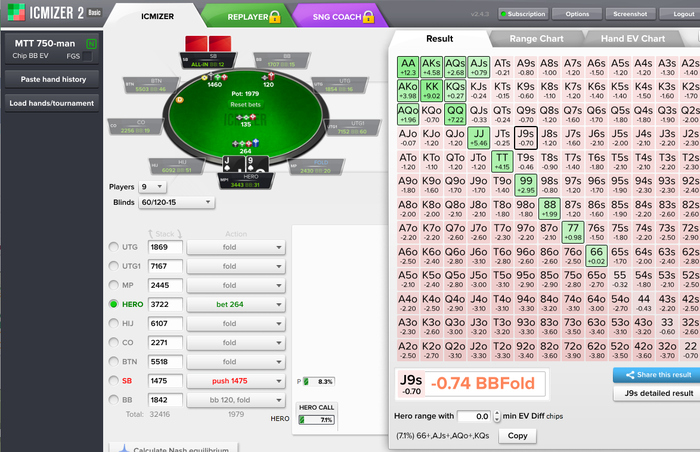Screen dimensions: 700x452
Task: Click the Subscription button
Action: pos(523,14)
